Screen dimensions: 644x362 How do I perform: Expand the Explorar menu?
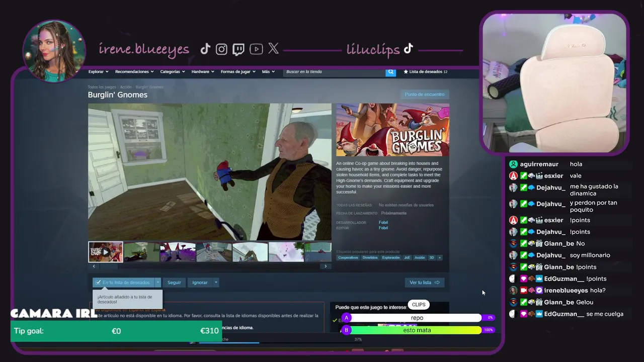(x=99, y=72)
